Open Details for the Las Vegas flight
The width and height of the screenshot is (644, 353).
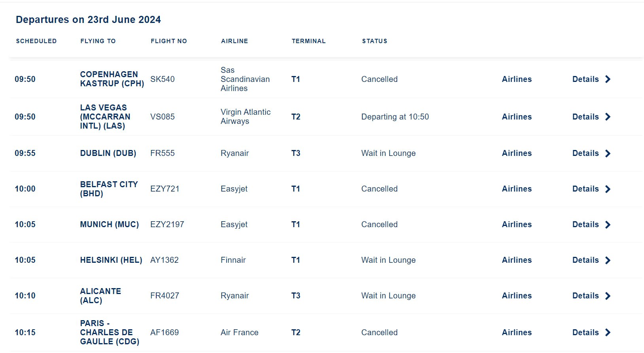(585, 117)
